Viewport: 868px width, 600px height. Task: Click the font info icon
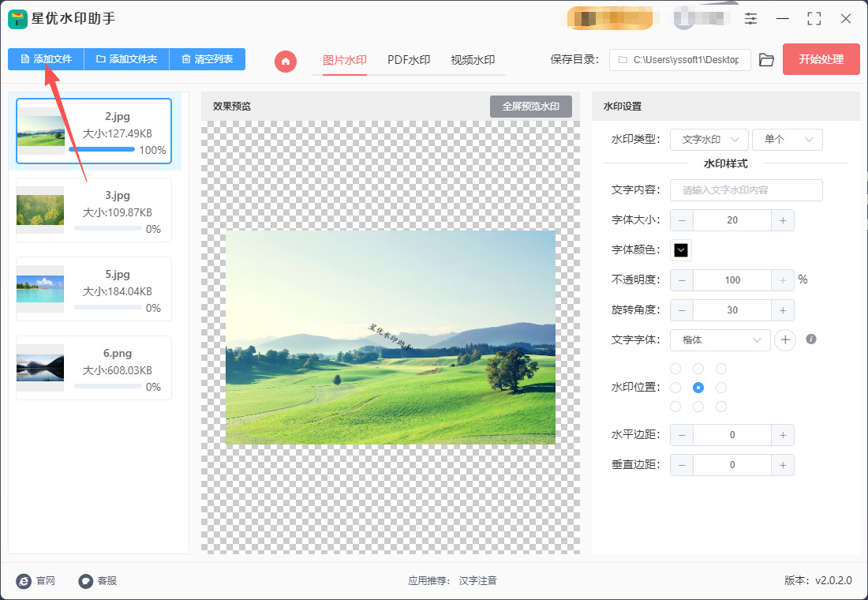click(810, 339)
